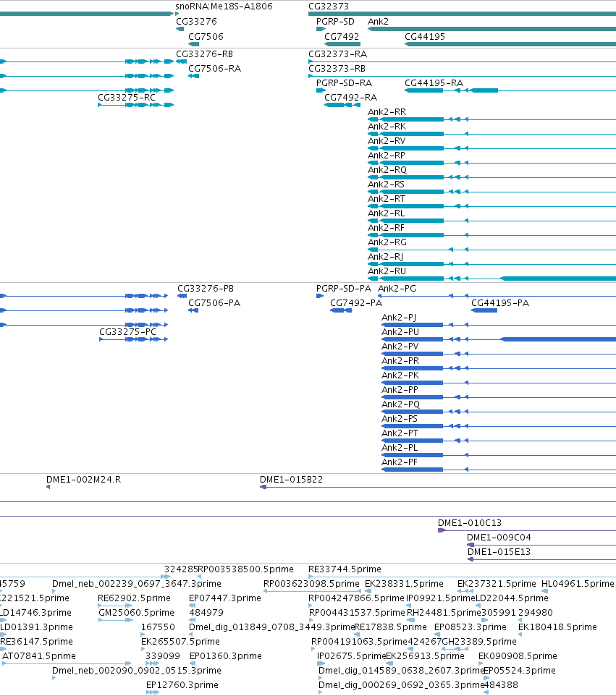The width and height of the screenshot is (616, 696).
Task: Select EST RE62902.5prime
Action: click(134, 598)
